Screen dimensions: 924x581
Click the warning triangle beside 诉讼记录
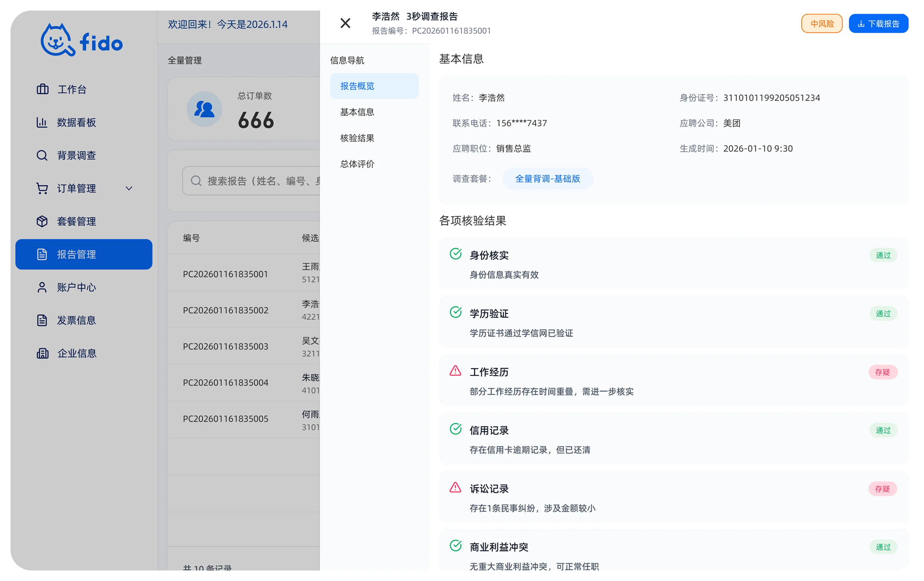pyautogui.click(x=455, y=487)
